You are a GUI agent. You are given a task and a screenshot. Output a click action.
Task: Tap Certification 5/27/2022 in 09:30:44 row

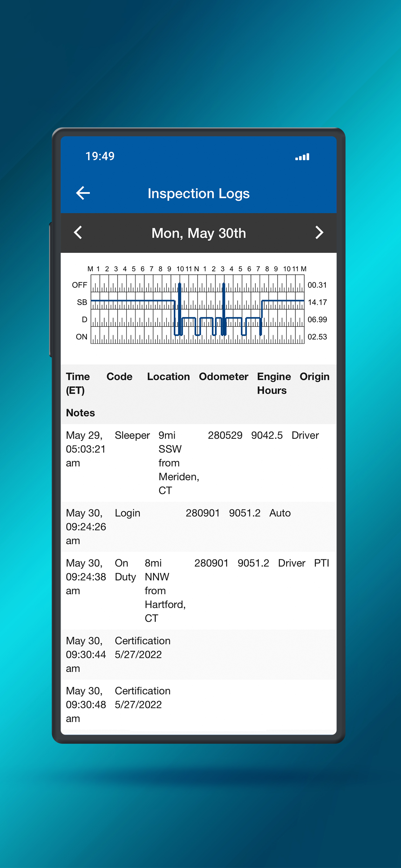(x=142, y=648)
